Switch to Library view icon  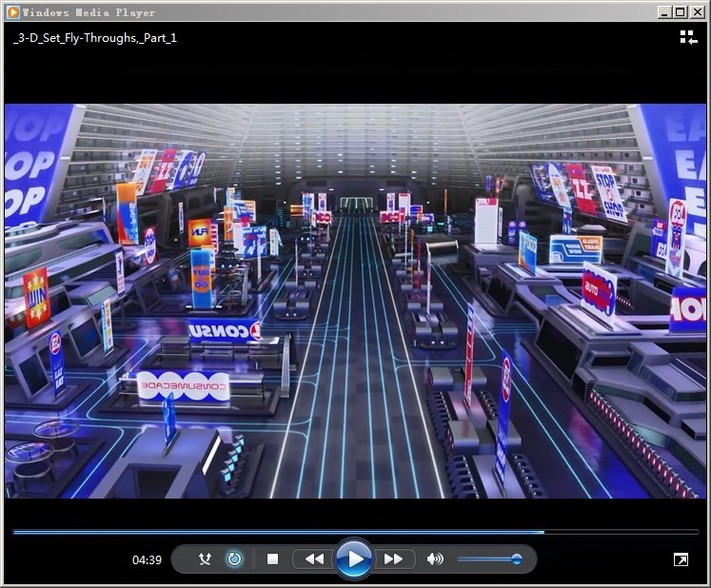[688, 37]
